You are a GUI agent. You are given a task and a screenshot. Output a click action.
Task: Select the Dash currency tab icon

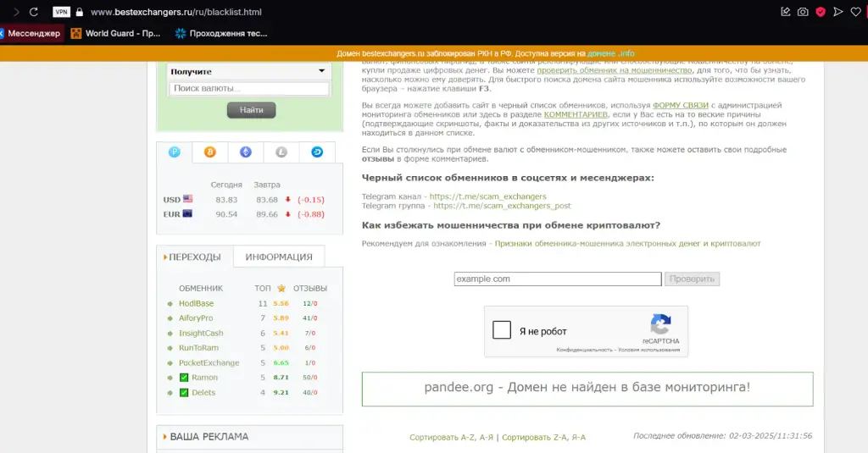coord(317,152)
